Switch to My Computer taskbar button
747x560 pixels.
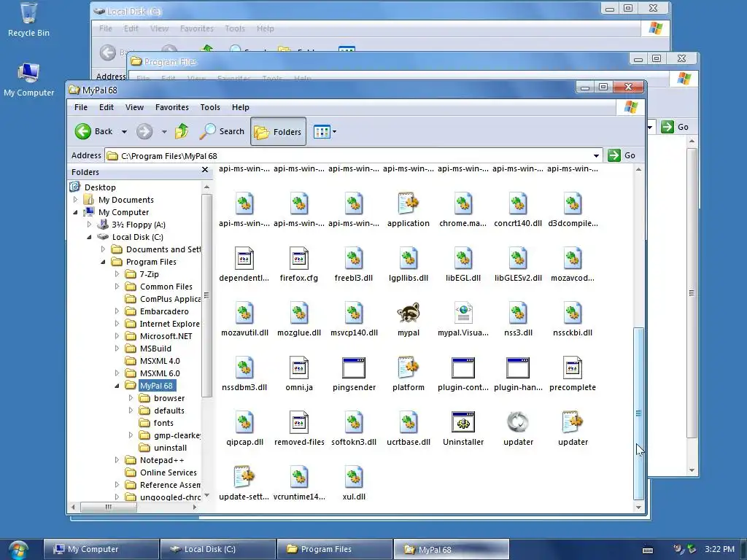101,549
